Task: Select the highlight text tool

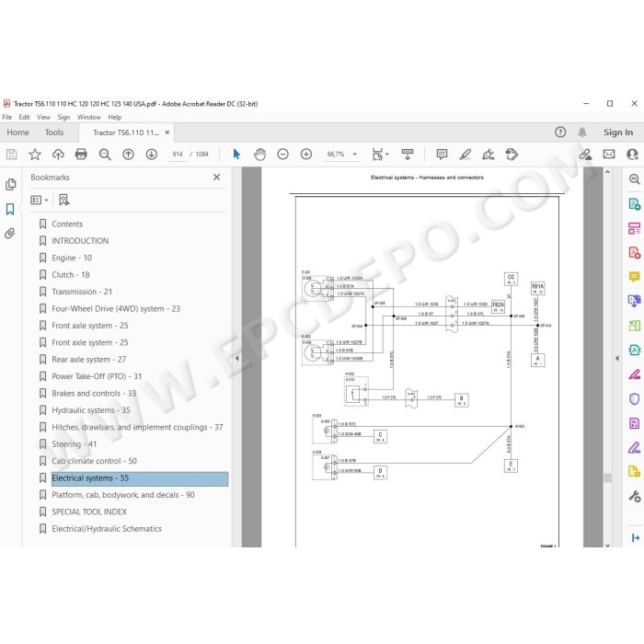Action: click(465, 155)
